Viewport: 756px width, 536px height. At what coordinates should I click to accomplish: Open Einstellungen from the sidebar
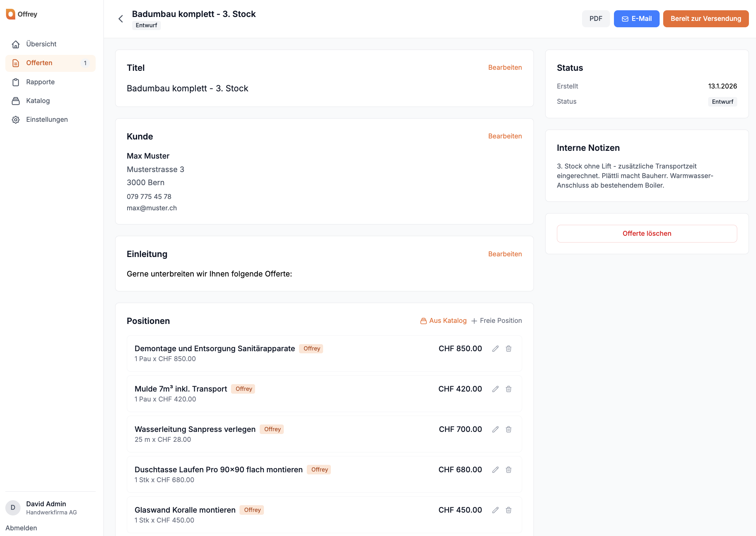point(47,120)
